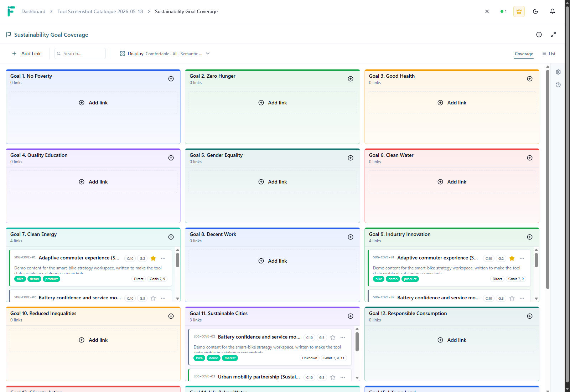
Task: Click Add link inside Goal 4. Quality Education
Action: tap(93, 182)
